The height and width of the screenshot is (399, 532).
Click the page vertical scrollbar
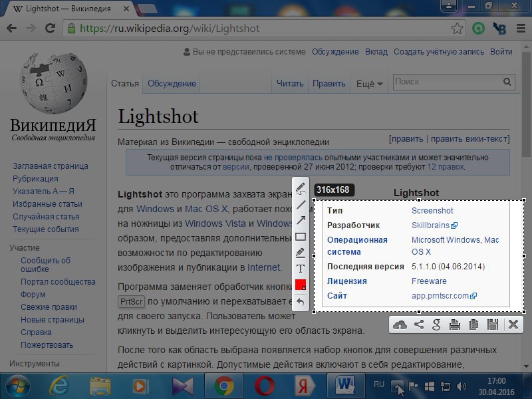526,104
